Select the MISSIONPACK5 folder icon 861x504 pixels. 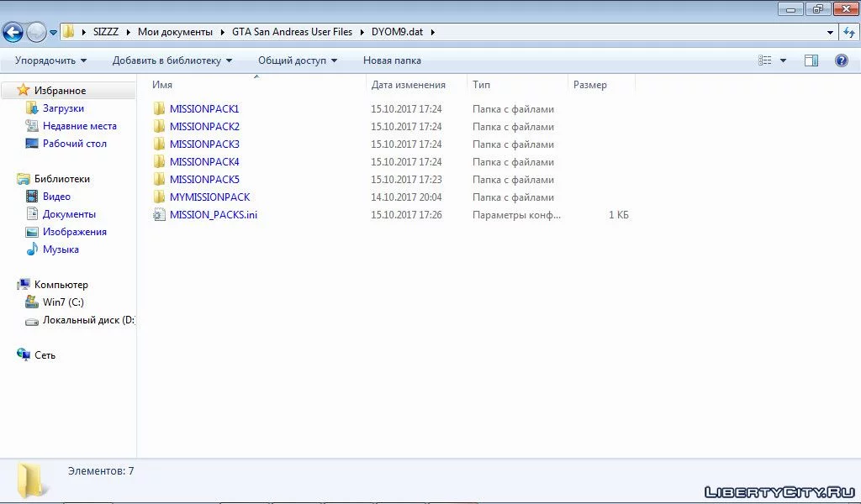(x=159, y=179)
